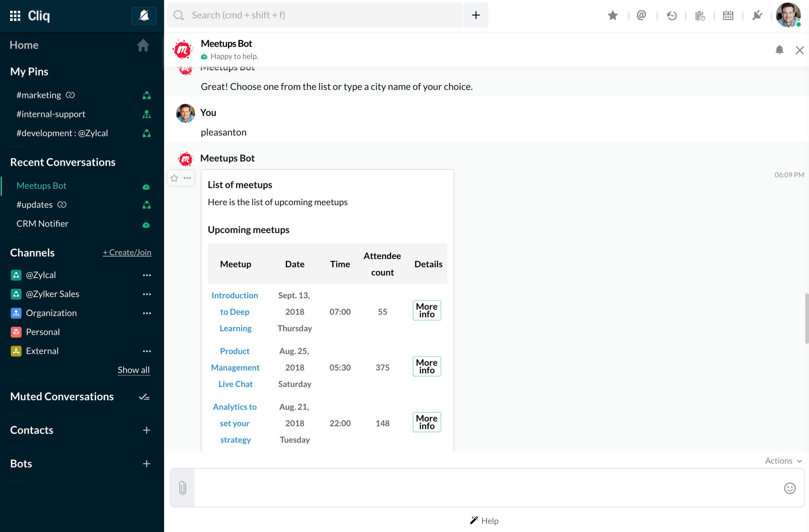Viewport: 809px width, 532px height.
Task: Click the Organization channel icon
Action: tap(16, 313)
